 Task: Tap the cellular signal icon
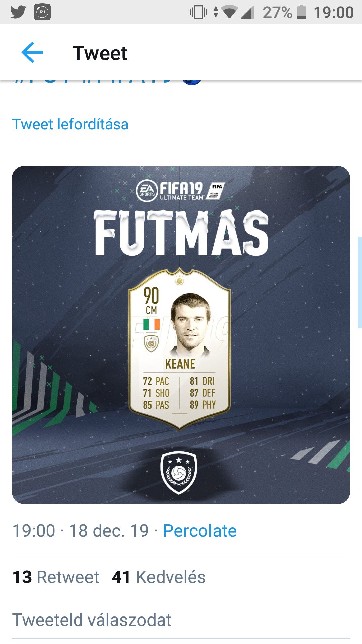(248, 12)
